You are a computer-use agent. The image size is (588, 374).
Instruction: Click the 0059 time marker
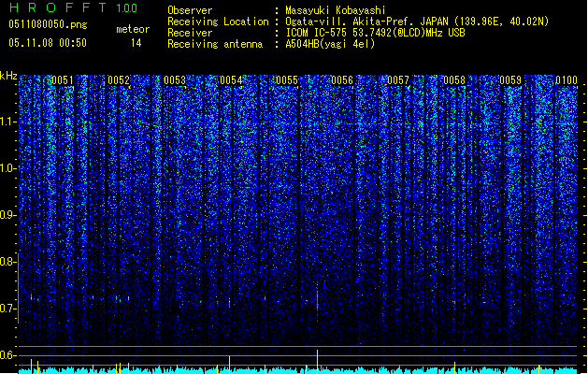[510, 80]
